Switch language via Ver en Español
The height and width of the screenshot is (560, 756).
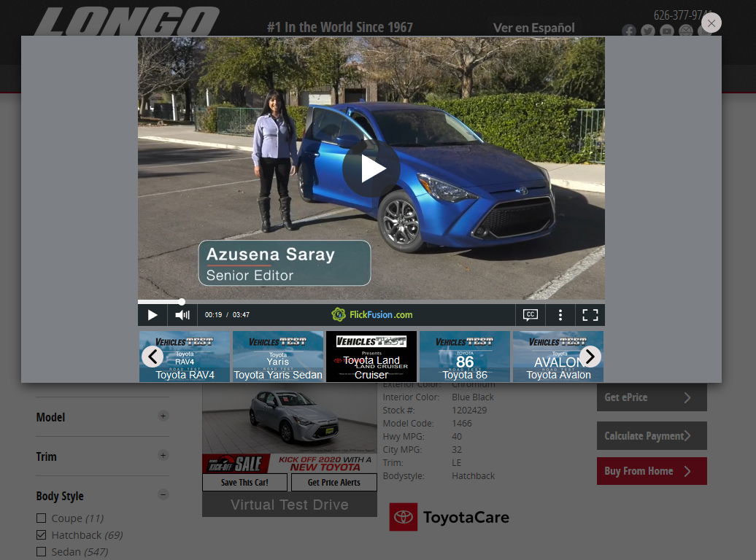pos(533,28)
